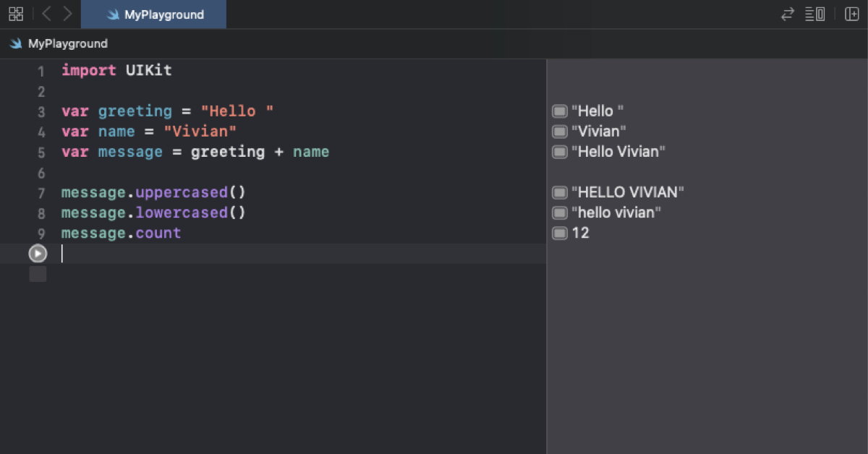Show quick look for "Vivian" result
The image size is (868, 454).
(x=560, y=132)
